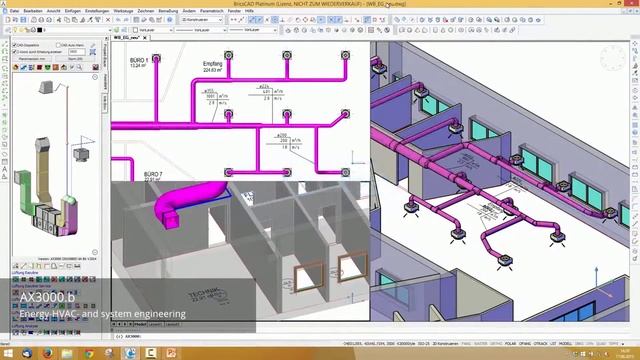
Task: Click the vertical Projekt-Ebene side tab
Action: [x=105, y=56]
